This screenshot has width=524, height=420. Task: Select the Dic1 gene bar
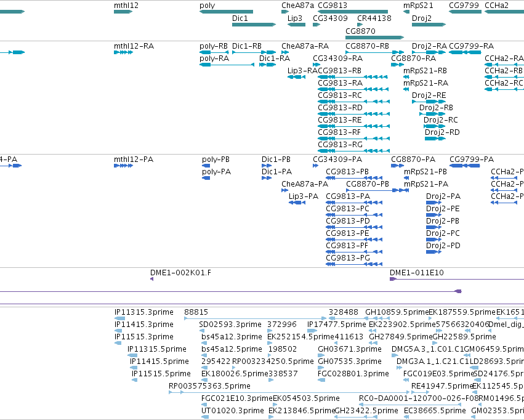pyautogui.click(x=254, y=25)
